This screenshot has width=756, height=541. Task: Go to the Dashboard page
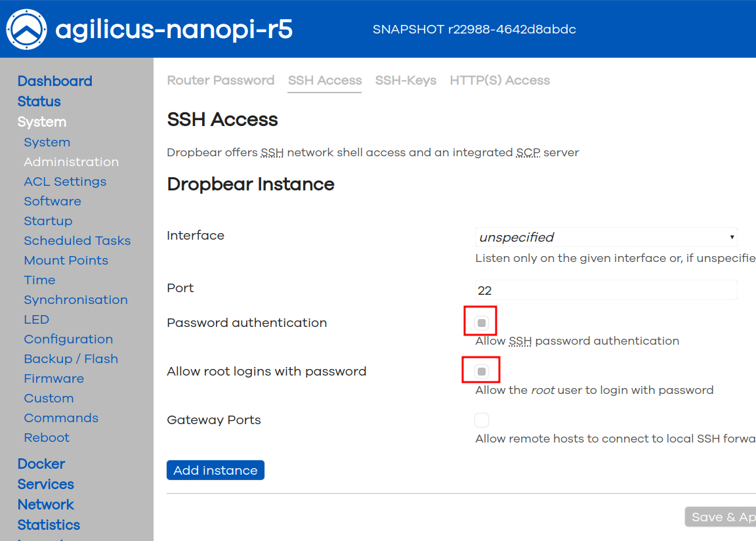click(x=55, y=81)
